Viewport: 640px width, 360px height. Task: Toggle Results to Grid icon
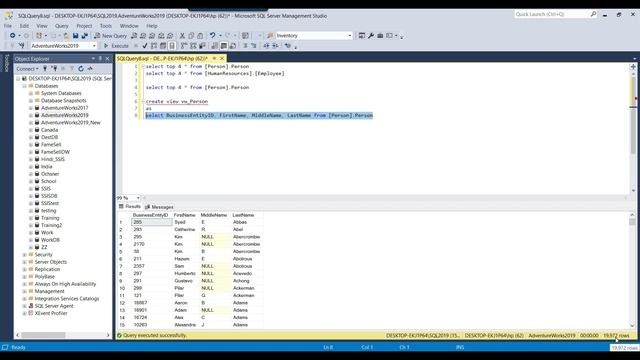point(224,46)
